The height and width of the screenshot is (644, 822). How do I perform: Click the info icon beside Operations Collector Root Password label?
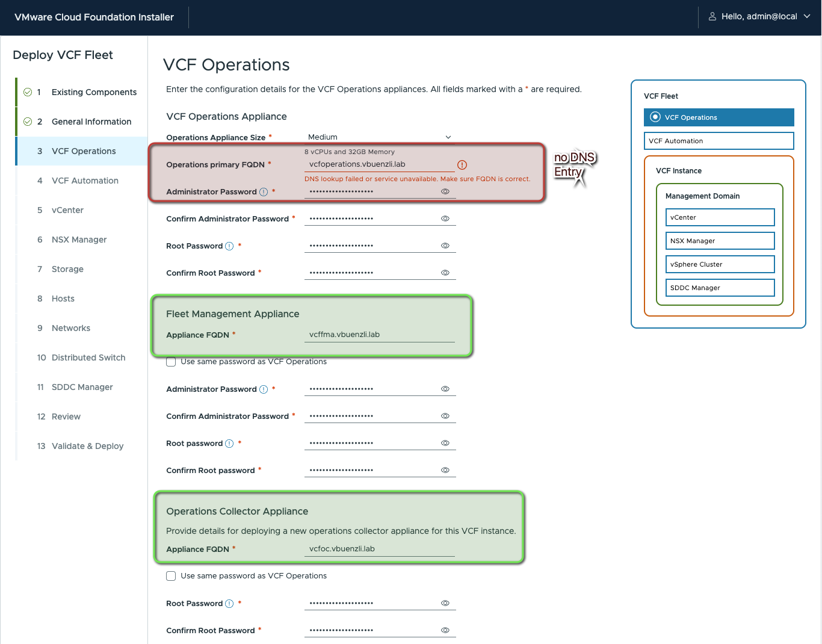[229, 604]
